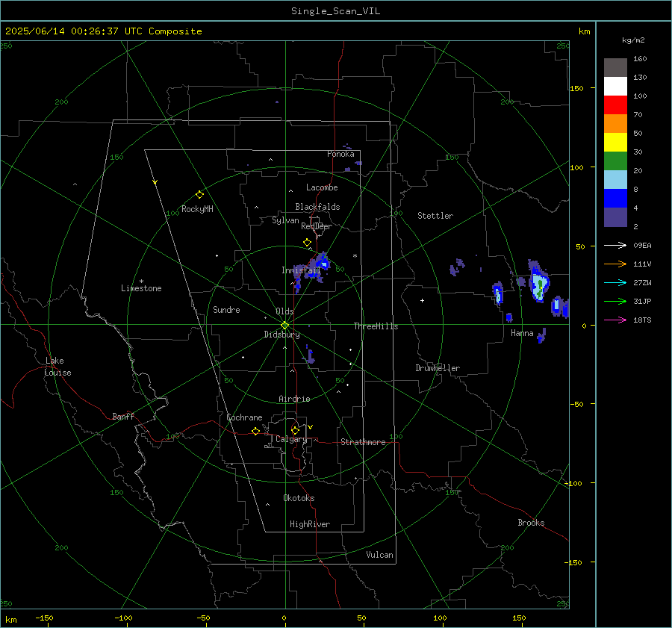Select the yellow diamond marker below Cochrane
The image size is (672, 628).
point(256,431)
